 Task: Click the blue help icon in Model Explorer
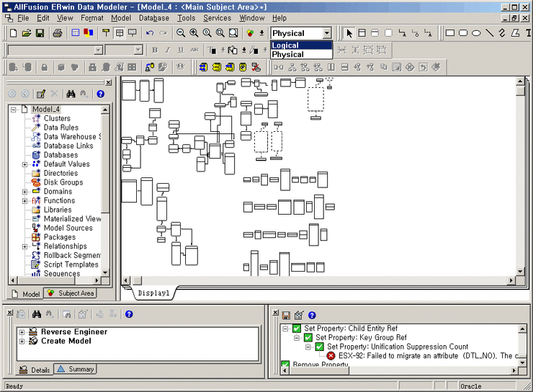100,94
